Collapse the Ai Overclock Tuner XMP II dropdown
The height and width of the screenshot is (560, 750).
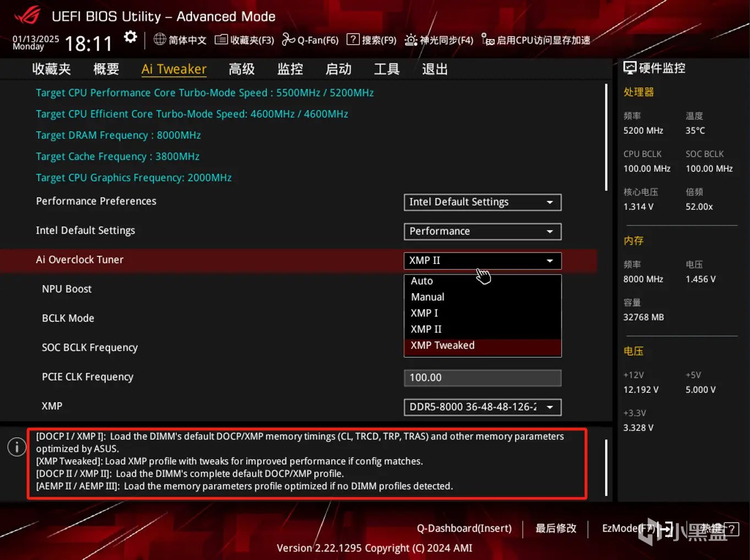(483, 260)
